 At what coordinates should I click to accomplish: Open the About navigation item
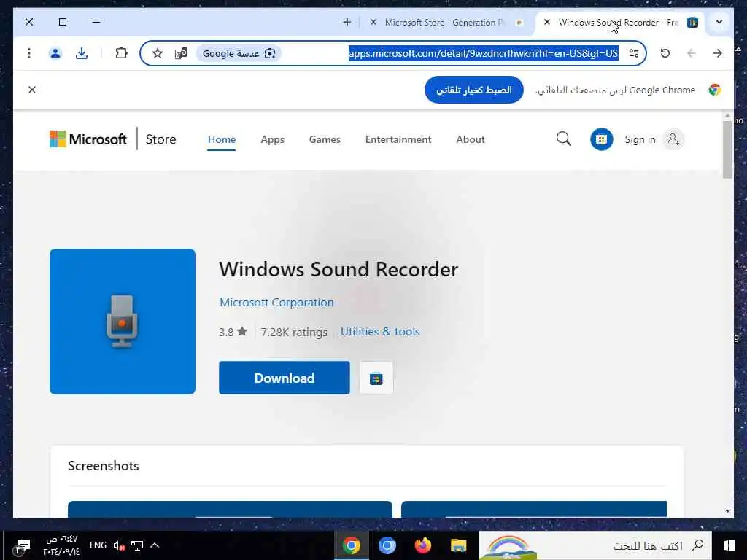pos(471,139)
